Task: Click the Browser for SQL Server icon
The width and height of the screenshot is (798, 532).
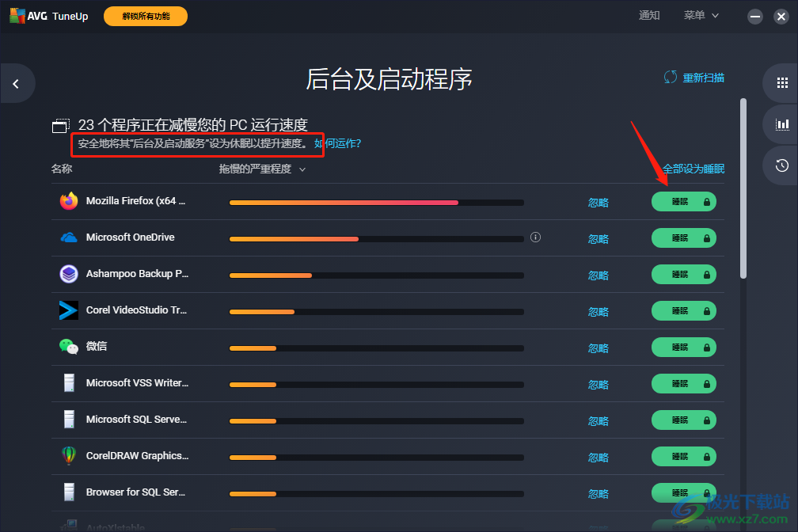Action: click(x=69, y=492)
